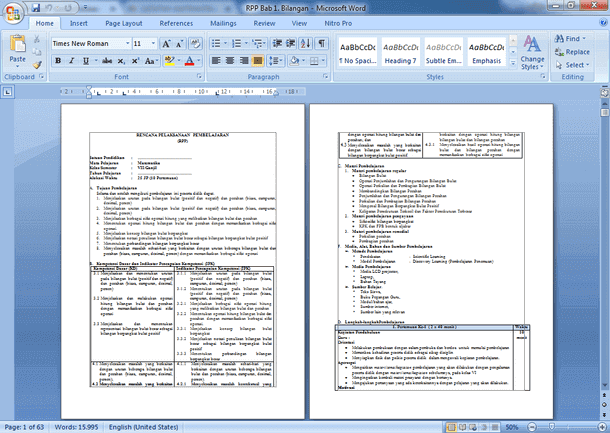Zoom in with plus button
The width and height of the screenshot is (610, 433).
coord(602,427)
